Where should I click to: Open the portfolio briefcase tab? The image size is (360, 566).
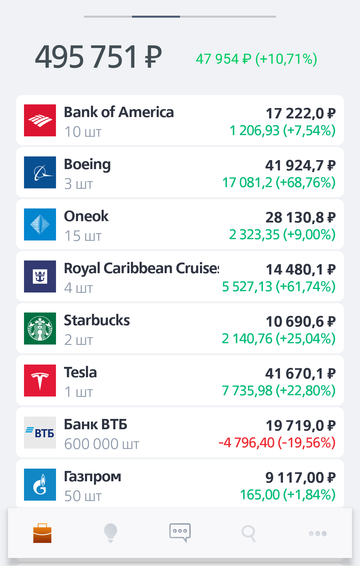tap(42, 533)
